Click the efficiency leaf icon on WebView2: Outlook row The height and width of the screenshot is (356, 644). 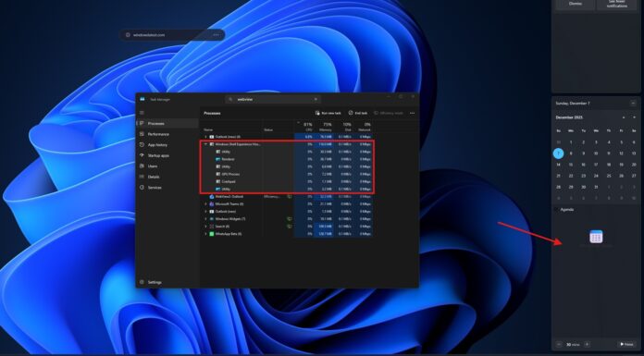click(x=290, y=196)
